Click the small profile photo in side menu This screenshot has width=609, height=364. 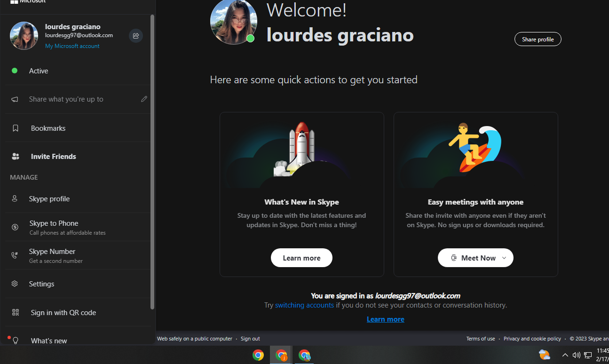click(x=24, y=36)
